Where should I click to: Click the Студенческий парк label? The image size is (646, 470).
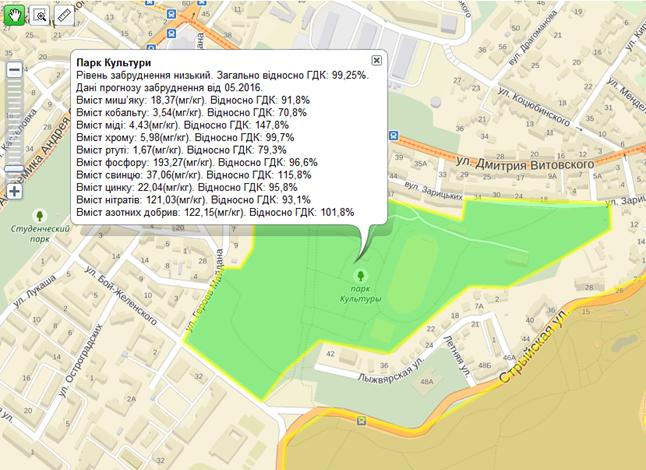pos(40,233)
